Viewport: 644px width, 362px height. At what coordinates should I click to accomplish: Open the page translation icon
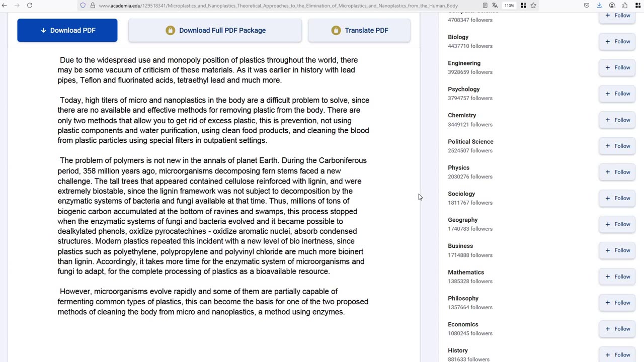point(495,6)
